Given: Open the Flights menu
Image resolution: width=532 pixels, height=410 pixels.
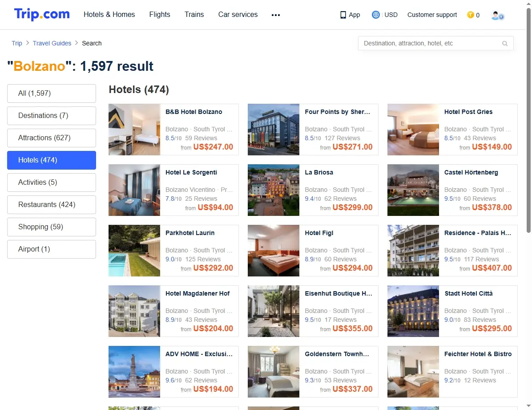Looking at the screenshot, I should click(159, 14).
